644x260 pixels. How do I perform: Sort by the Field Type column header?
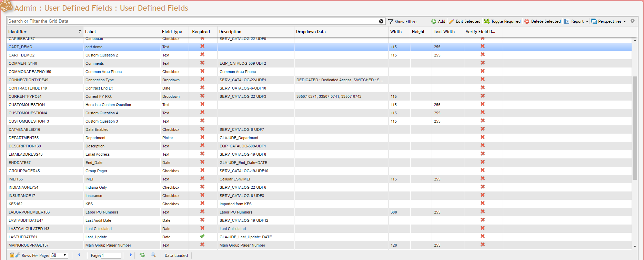click(172, 31)
